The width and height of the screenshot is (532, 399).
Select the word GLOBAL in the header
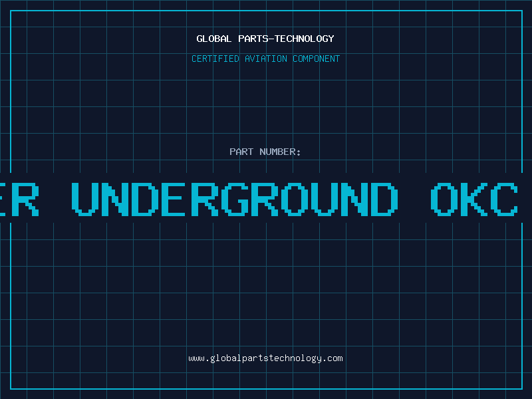click(214, 39)
